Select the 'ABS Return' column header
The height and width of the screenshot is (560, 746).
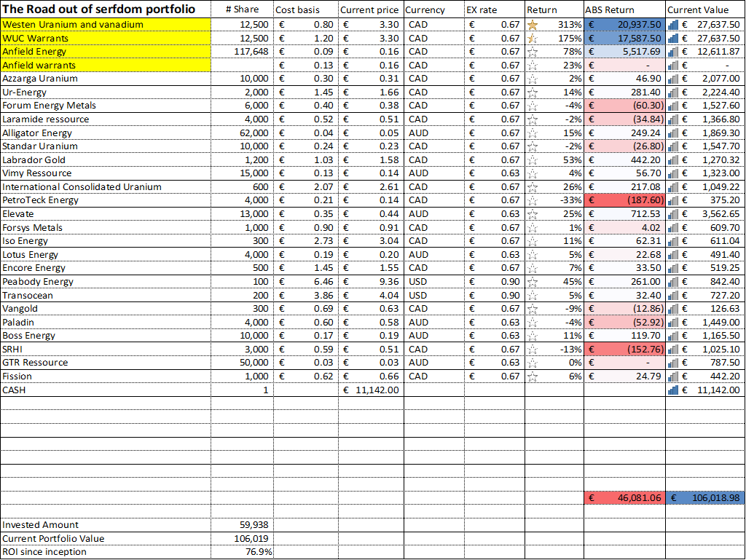point(624,9)
